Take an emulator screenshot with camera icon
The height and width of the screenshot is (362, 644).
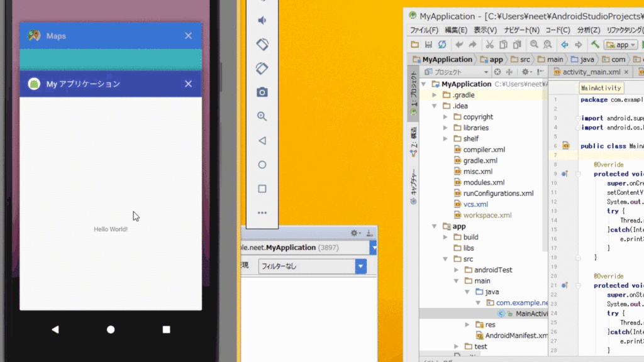point(262,92)
